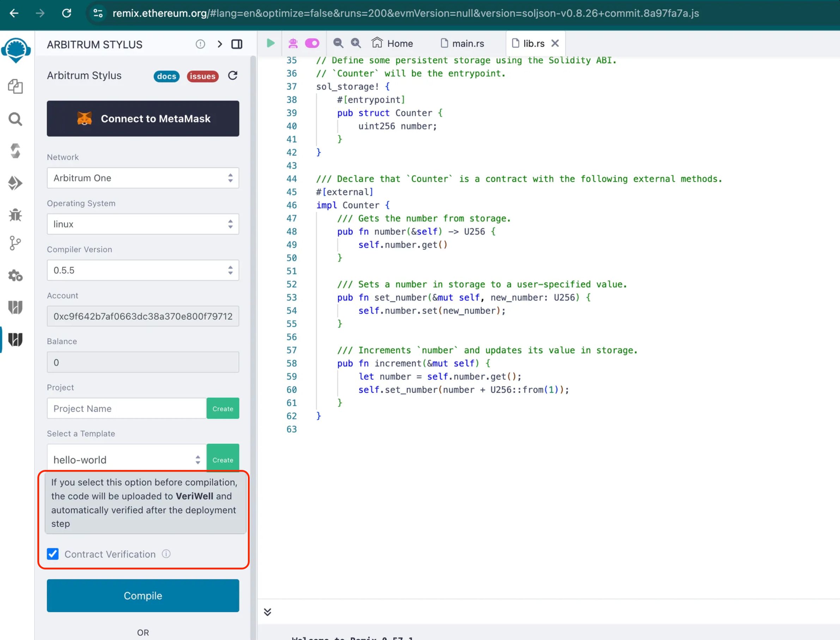840x640 pixels.
Task: Click the Project Name input field
Action: 127,409
